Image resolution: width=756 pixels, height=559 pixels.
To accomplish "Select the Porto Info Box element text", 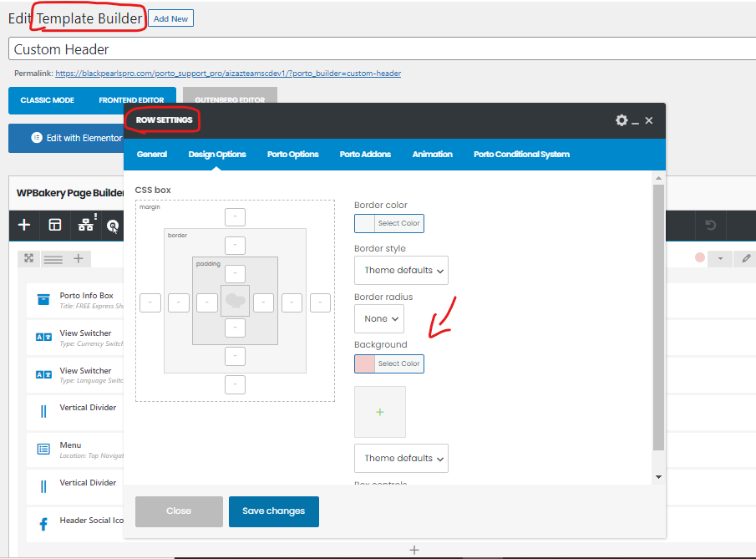I will coord(86,295).
